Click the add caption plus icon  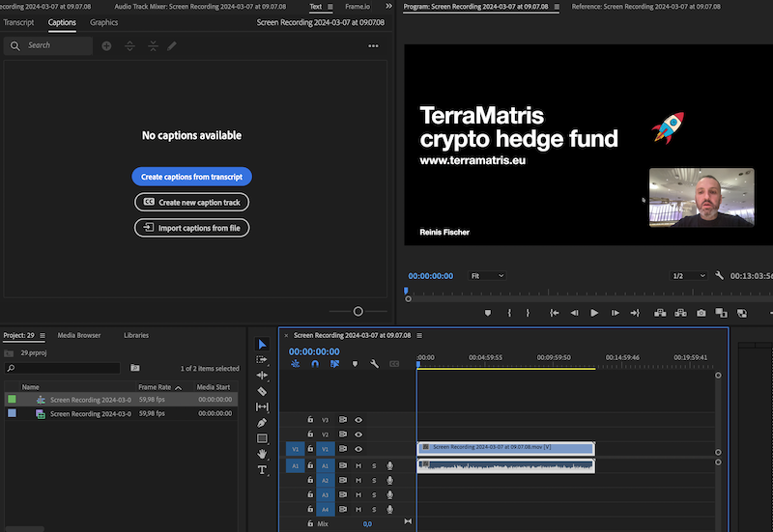coord(106,45)
